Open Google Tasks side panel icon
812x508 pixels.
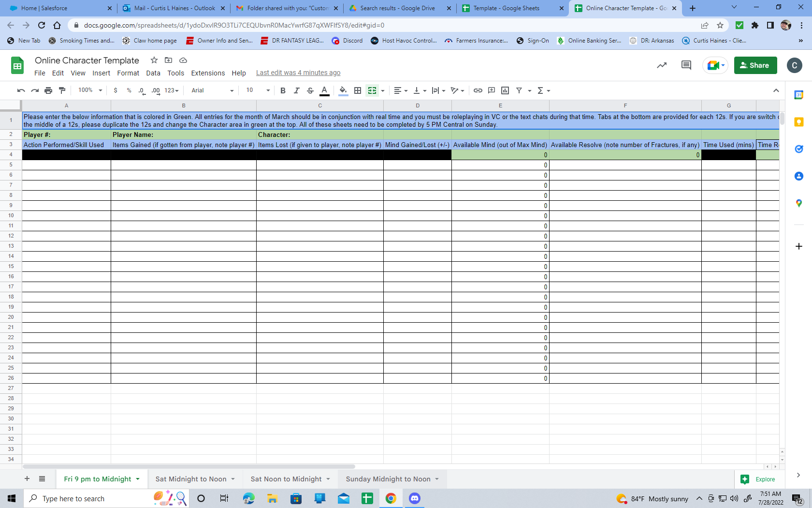[x=798, y=149]
